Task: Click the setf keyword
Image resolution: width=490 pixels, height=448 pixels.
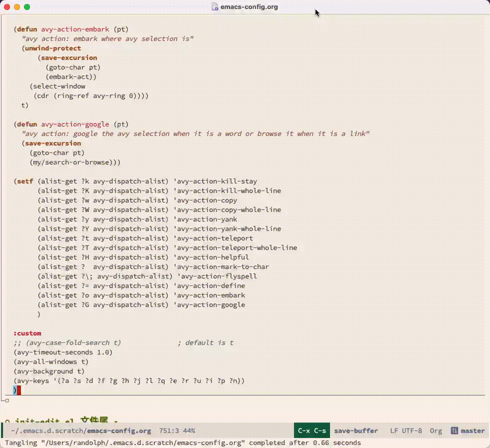Action: (x=25, y=181)
